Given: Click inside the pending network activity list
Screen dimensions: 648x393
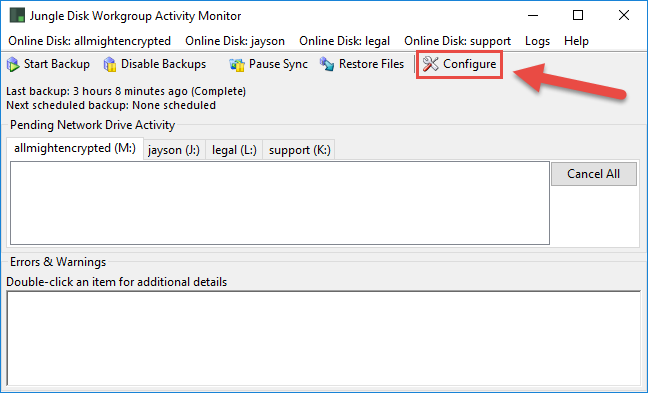Looking at the screenshot, I should (x=280, y=203).
